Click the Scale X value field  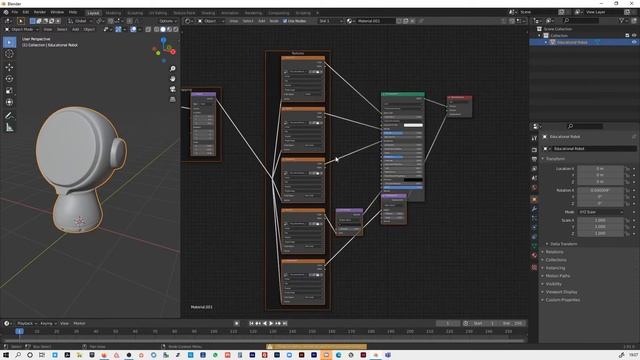click(600, 220)
